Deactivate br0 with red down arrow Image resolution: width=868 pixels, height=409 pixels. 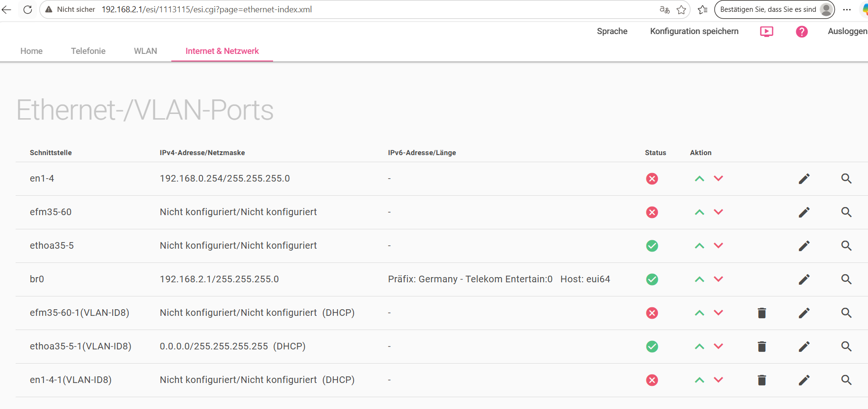pyautogui.click(x=718, y=279)
